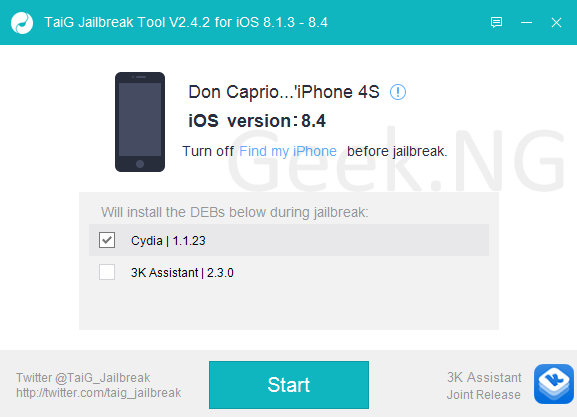Open the twitter.com/taig_jailbreak URL
The width and height of the screenshot is (577, 417).
click(99, 393)
